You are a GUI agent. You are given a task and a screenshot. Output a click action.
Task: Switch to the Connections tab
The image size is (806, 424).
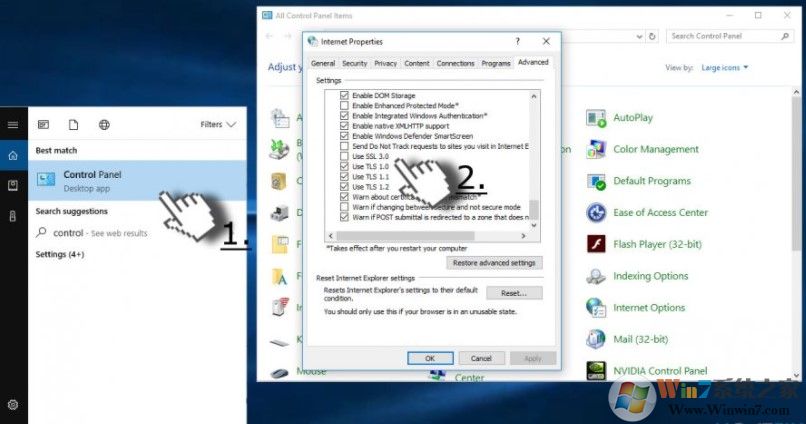coord(455,63)
